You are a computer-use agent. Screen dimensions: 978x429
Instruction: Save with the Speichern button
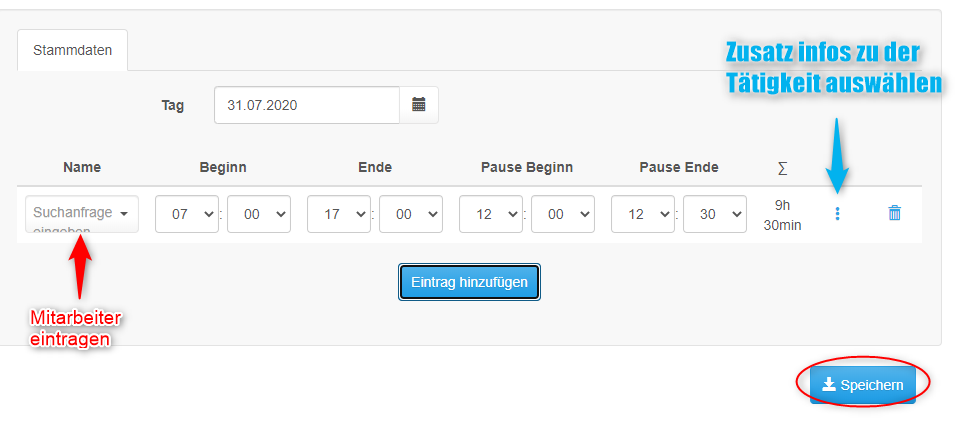863,385
